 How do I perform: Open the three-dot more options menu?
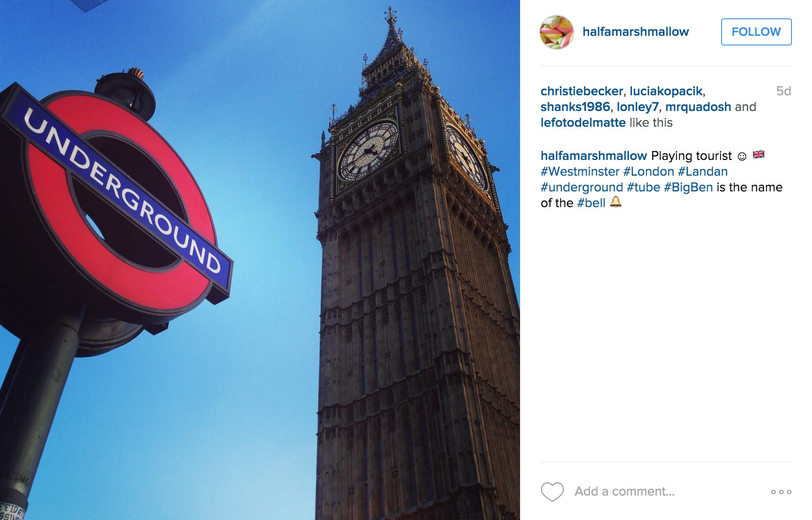click(x=781, y=492)
